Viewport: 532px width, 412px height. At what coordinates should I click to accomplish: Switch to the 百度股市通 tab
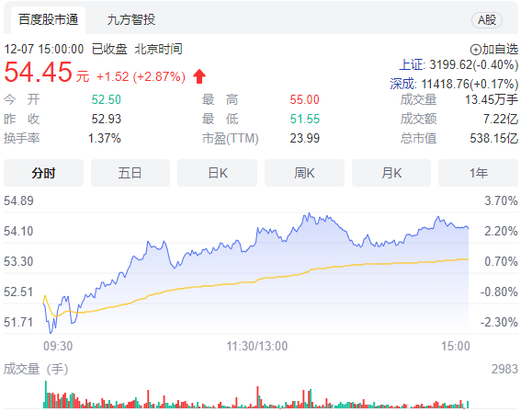pyautogui.click(x=48, y=19)
